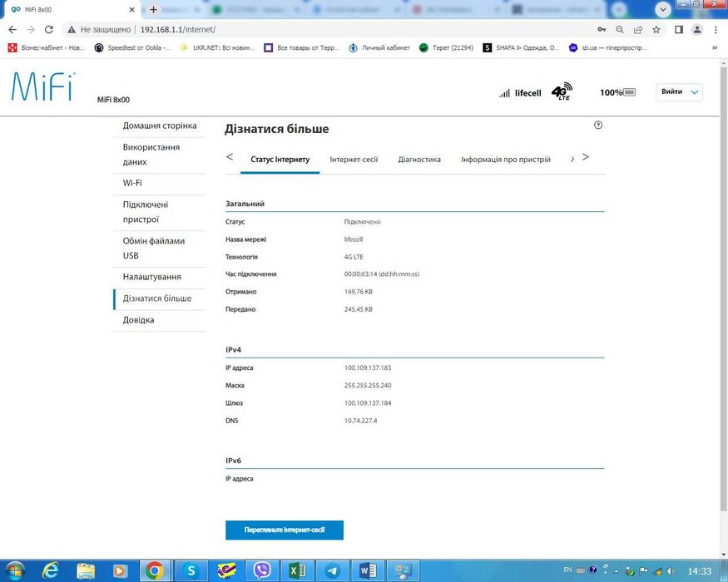This screenshot has height=582, width=728.
Task: Open new tab with plus icon
Action: 154,9
